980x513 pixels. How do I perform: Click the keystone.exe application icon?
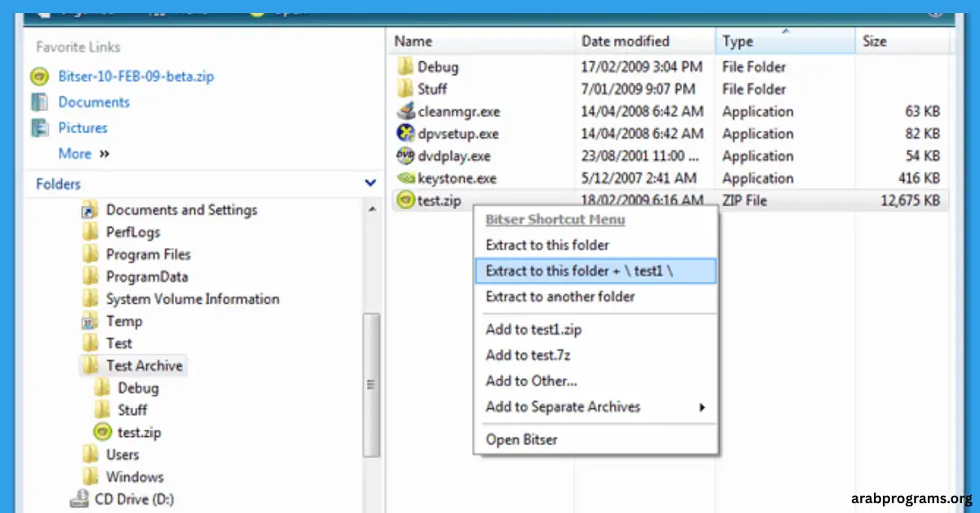(x=405, y=177)
